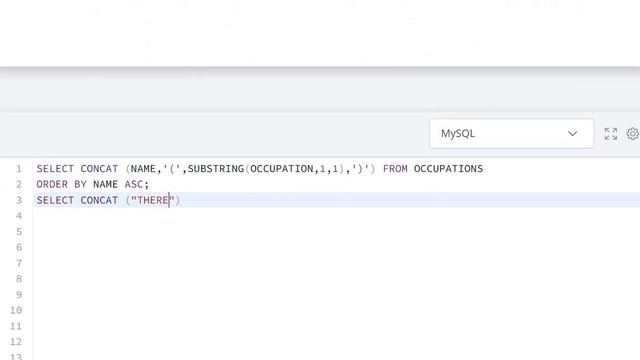Open editor settings gear icon

click(633, 134)
